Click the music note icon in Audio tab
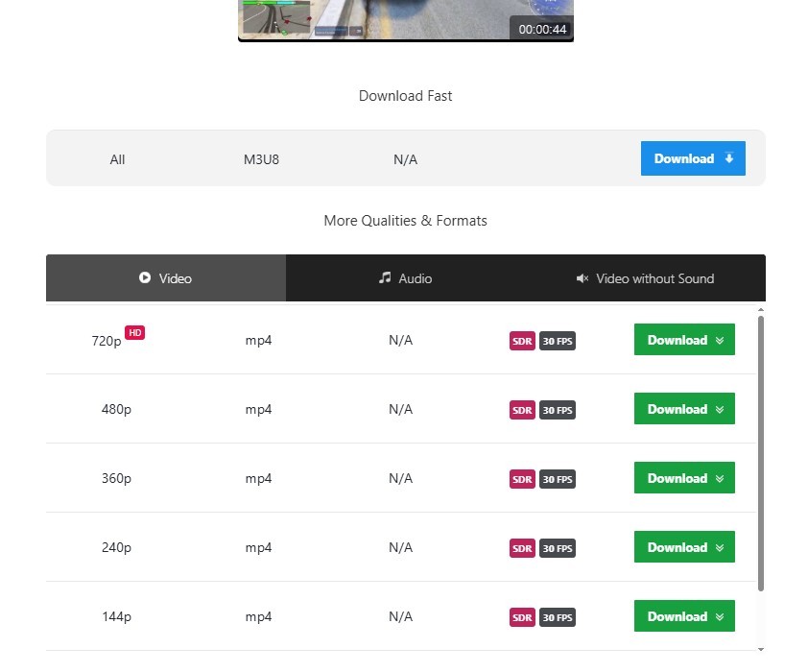The width and height of the screenshot is (808, 672). point(385,278)
